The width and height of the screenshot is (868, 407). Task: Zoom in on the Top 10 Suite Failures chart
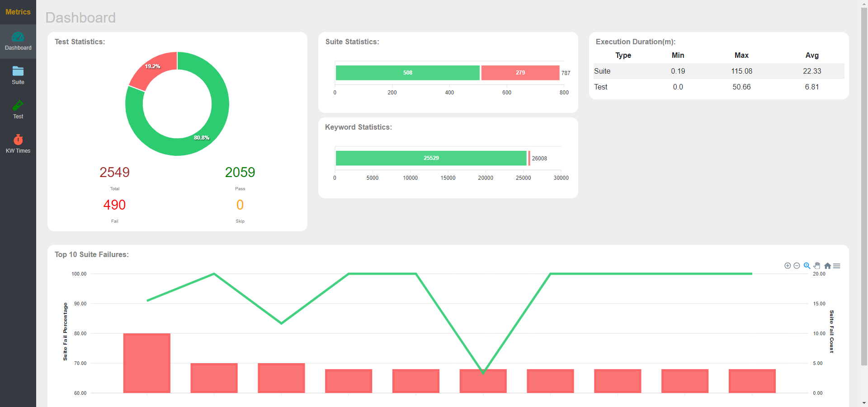787,266
